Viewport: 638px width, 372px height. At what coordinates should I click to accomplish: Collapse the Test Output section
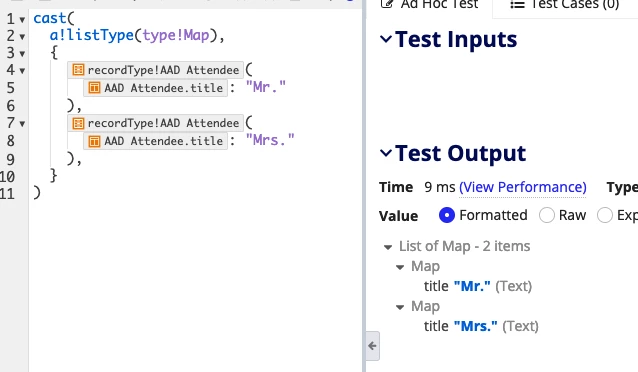(386, 153)
